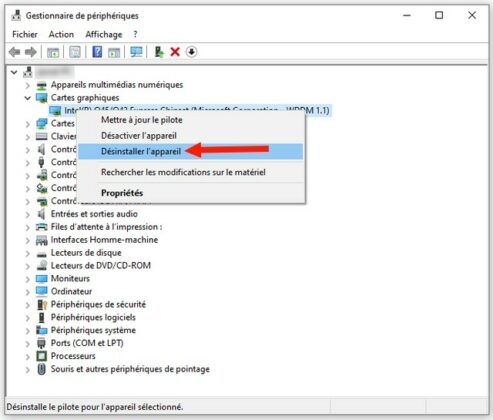This screenshot has height=420, width=493.
Task: Click the root computer node icon
Action: [x=28, y=72]
